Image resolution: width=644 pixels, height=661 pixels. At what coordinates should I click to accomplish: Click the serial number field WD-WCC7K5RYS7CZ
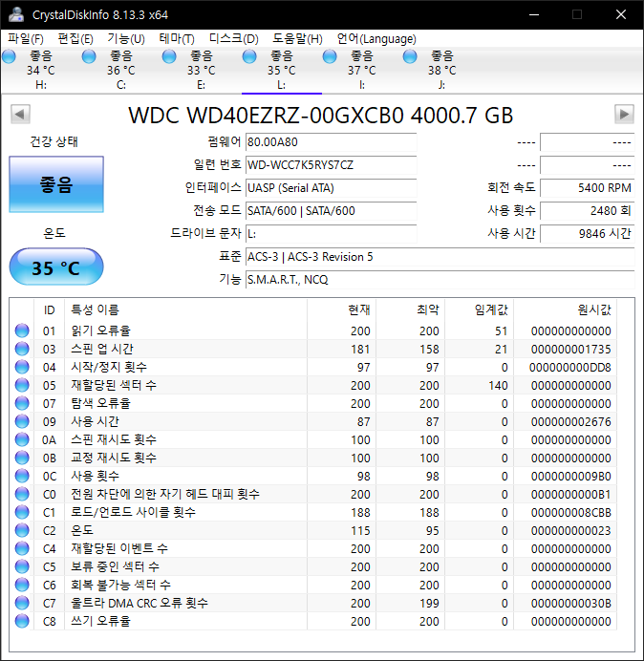(x=331, y=165)
